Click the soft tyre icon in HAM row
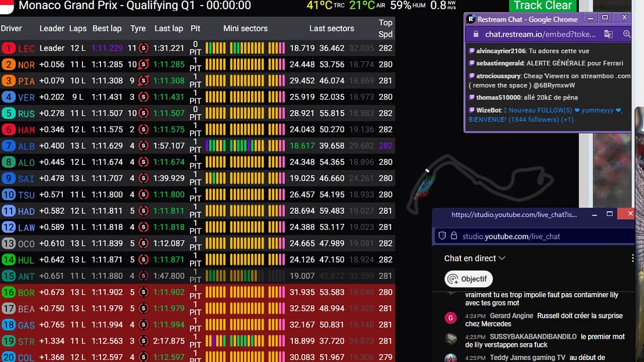 (x=143, y=129)
